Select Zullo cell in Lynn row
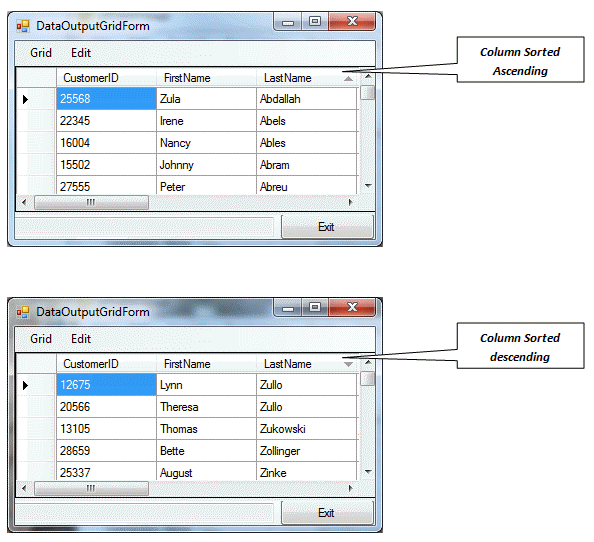Viewport: 594px width, 542px height. pos(307,385)
